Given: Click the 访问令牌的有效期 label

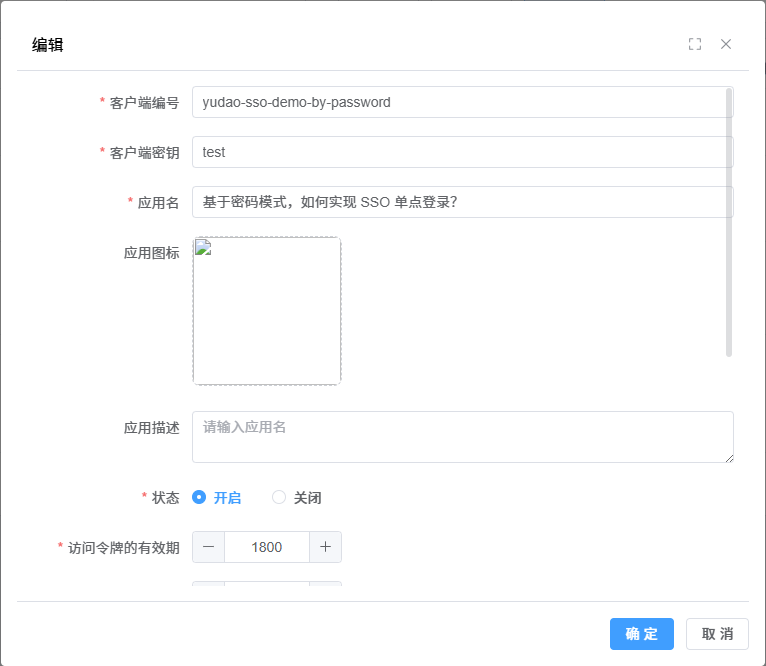Looking at the screenshot, I should 123,547.
